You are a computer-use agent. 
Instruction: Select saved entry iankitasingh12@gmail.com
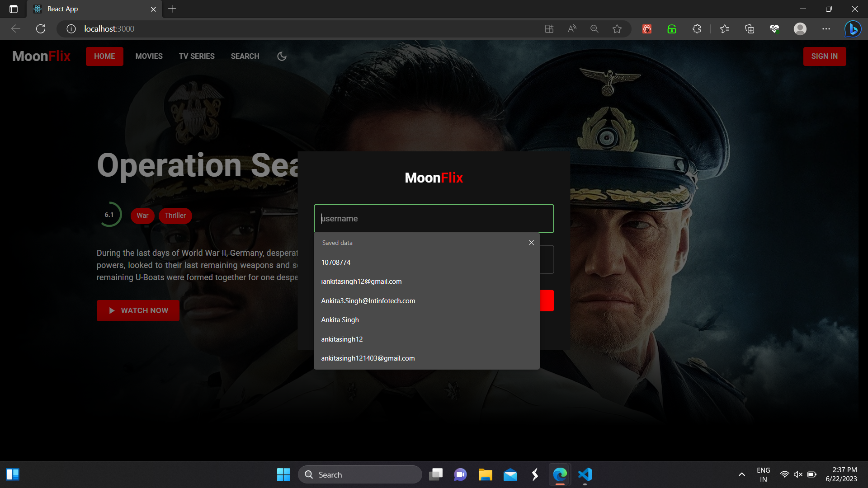[361, 281]
